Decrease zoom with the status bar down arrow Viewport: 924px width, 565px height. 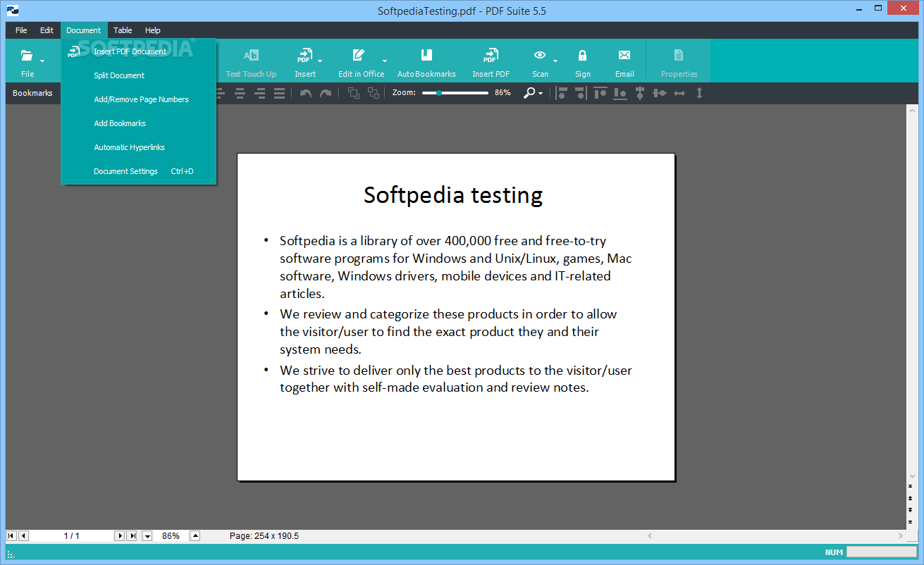pyautogui.click(x=147, y=536)
